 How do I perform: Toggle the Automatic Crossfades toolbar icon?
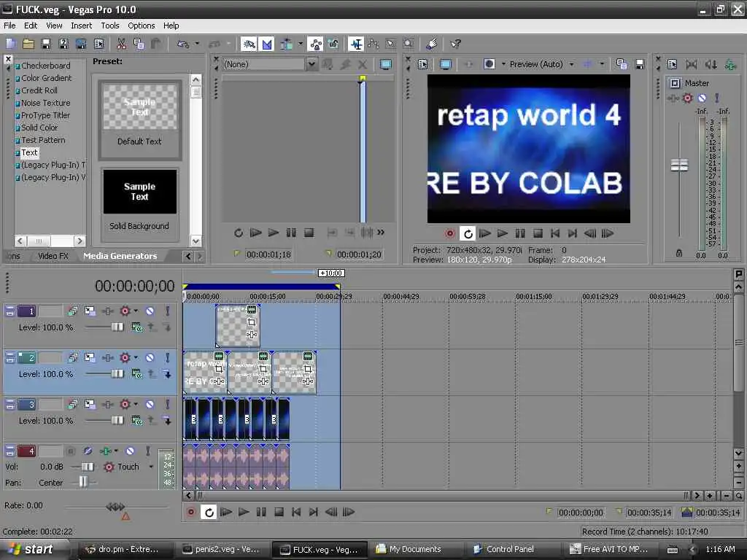267,44
